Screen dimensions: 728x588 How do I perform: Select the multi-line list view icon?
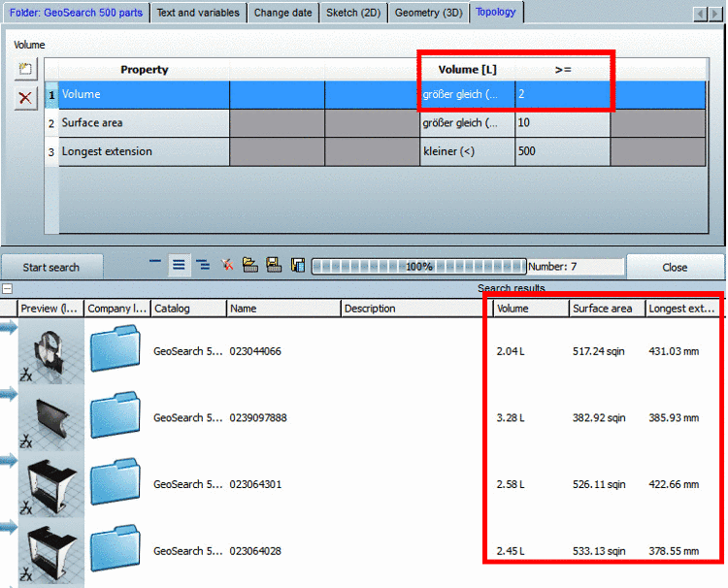pyautogui.click(x=179, y=265)
